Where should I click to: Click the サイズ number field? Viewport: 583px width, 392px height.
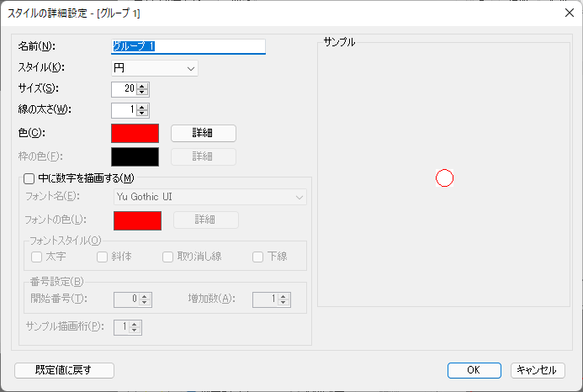[x=124, y=88]
